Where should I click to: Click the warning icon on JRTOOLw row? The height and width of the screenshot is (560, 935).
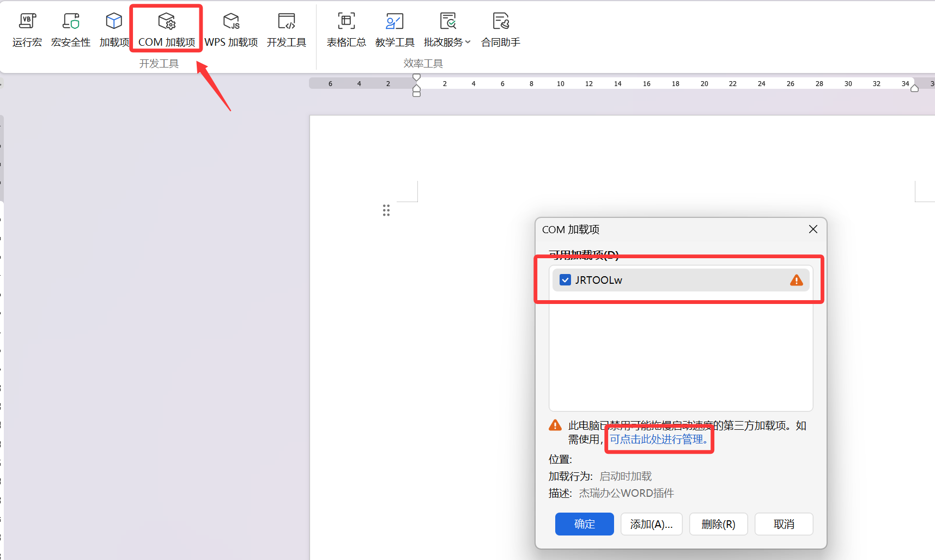click(x=797, y=280)
